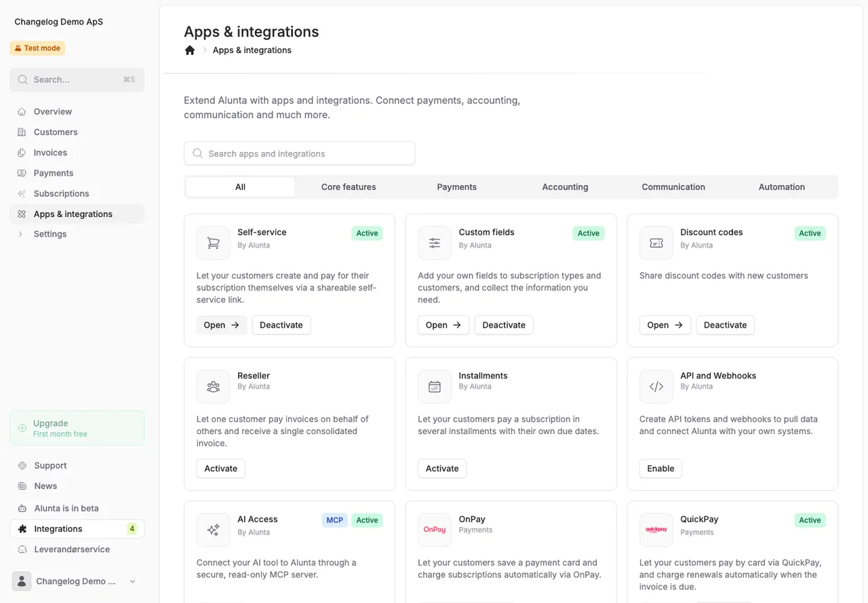This screenshot has height=603, width=868.
Task: Open the Self-service app
Action: point(222,325)
